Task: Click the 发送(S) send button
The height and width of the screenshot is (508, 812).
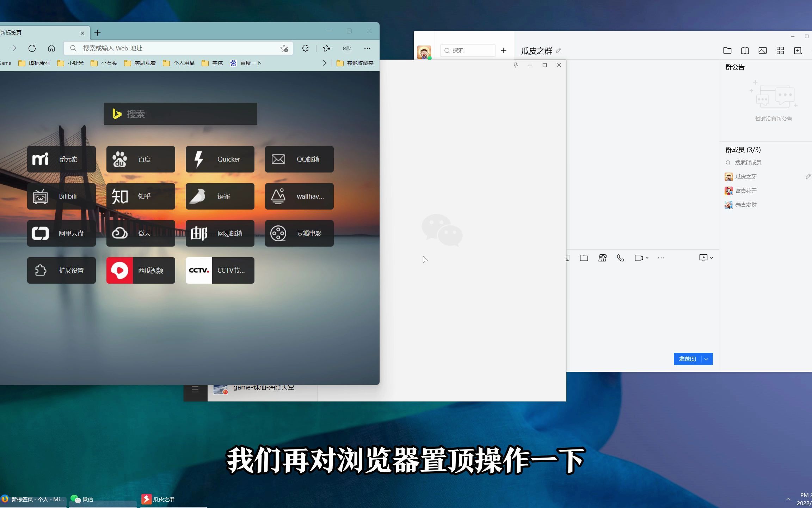Action: pos(687,359)
